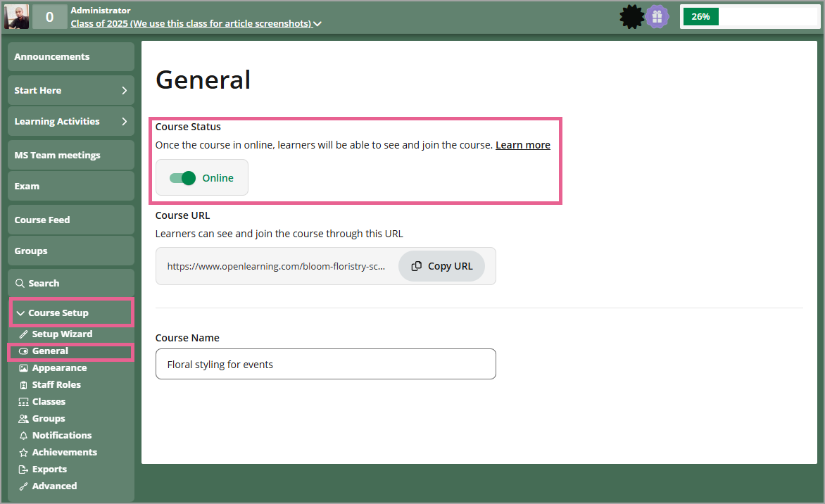Click the Setup Wizard pencil icon
The height and width of the screenshot is (504, 825).
click(23, 334)
